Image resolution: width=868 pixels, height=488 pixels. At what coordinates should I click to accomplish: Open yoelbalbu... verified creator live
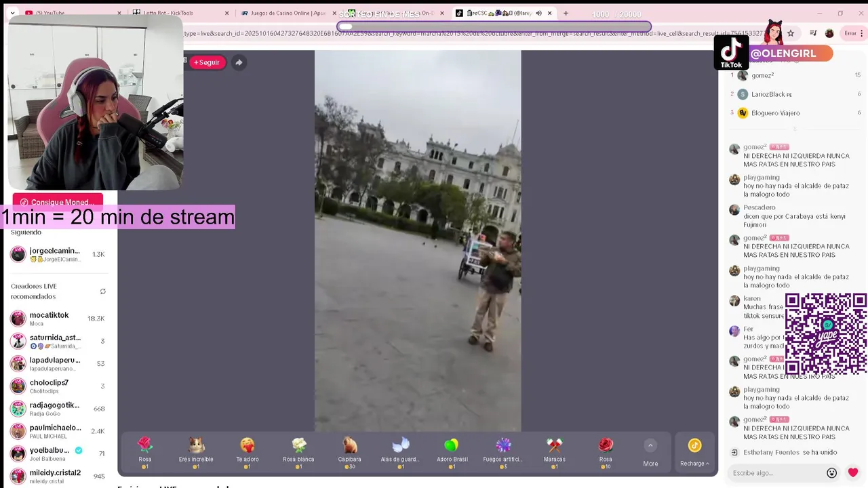58,453
